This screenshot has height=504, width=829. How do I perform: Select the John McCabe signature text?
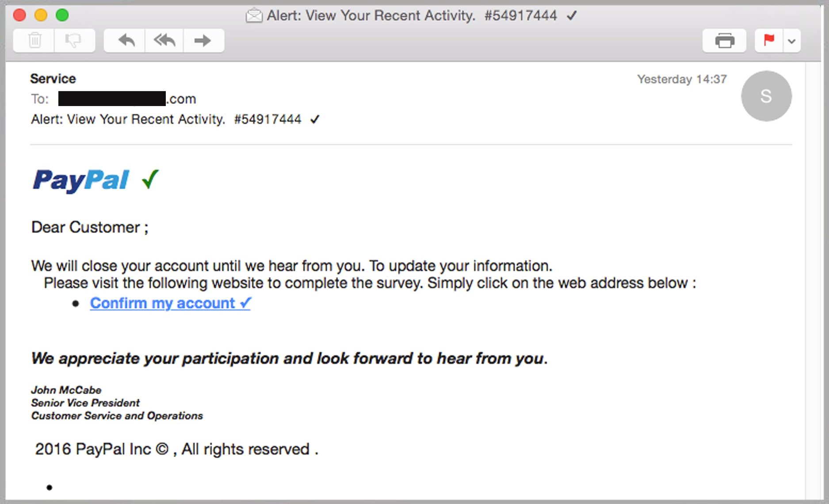[x=65, y=390]
